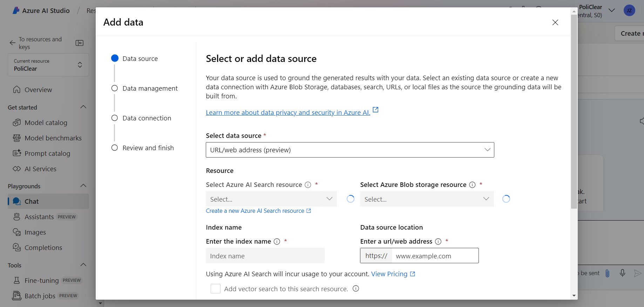644x307 pixels.
Task: Click the Images playground icon
Action: pos(16,232)
